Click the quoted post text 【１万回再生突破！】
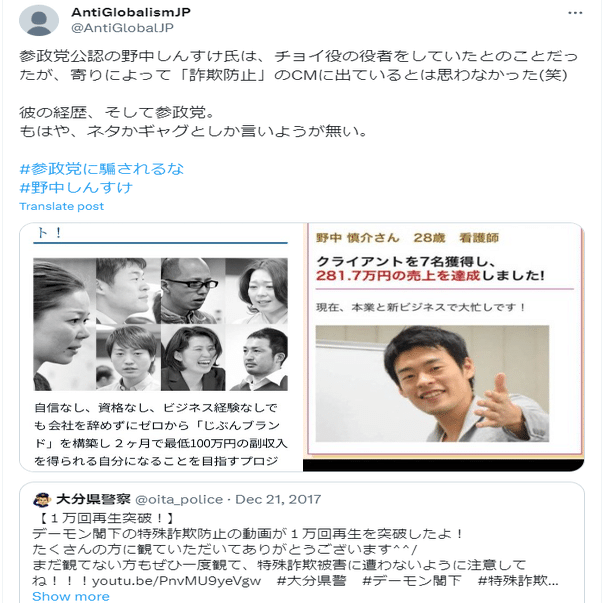This screenshot has height=603, width=603. (106, 518)
